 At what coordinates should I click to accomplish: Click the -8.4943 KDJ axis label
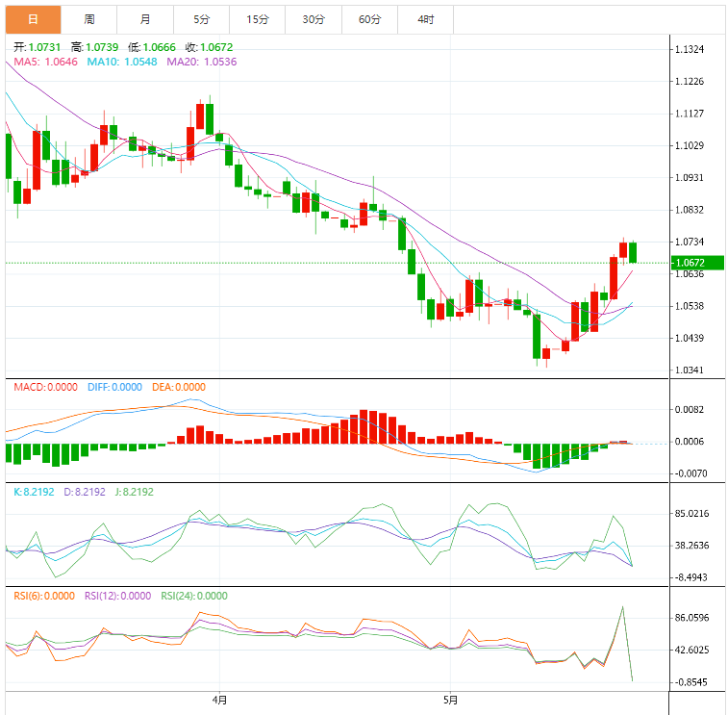690,577
